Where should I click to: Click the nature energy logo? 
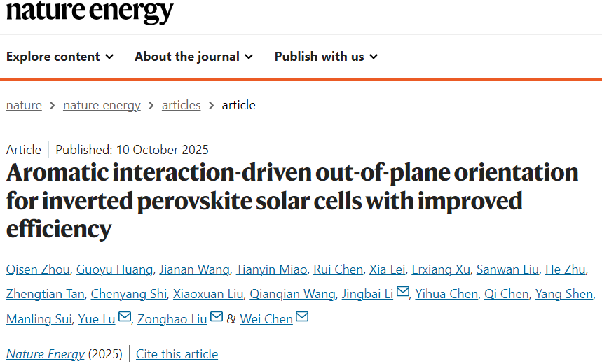click(x=90, y=12)
